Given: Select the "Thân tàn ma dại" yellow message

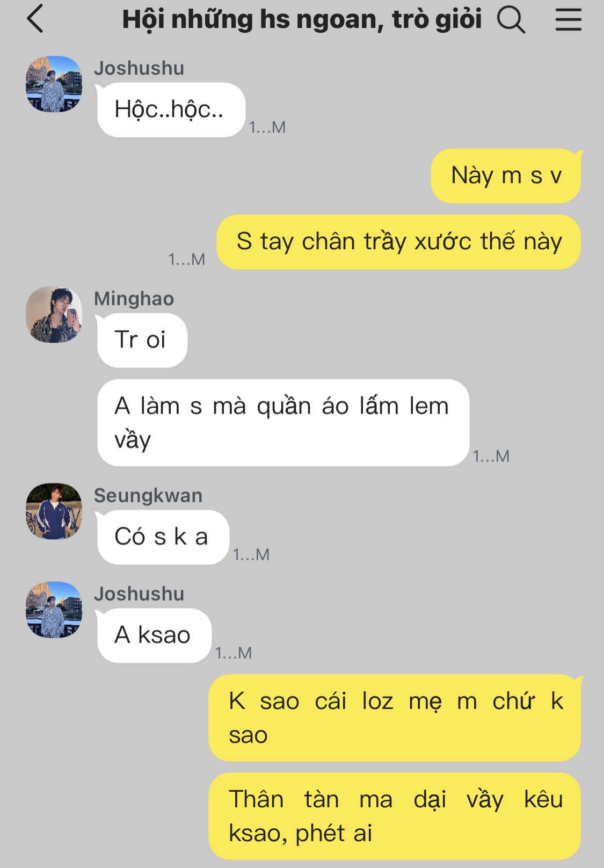Looking at the screenshot, I should tap(395, 816).
